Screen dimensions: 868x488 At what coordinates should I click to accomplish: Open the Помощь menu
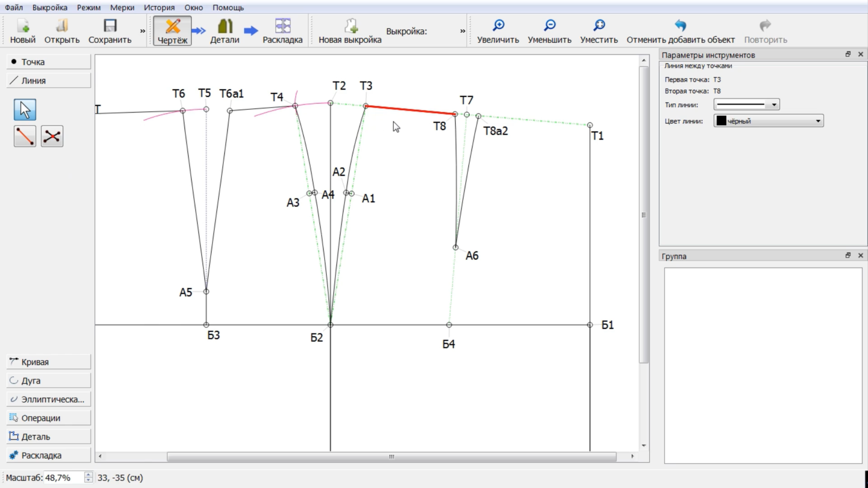(228, 8)
